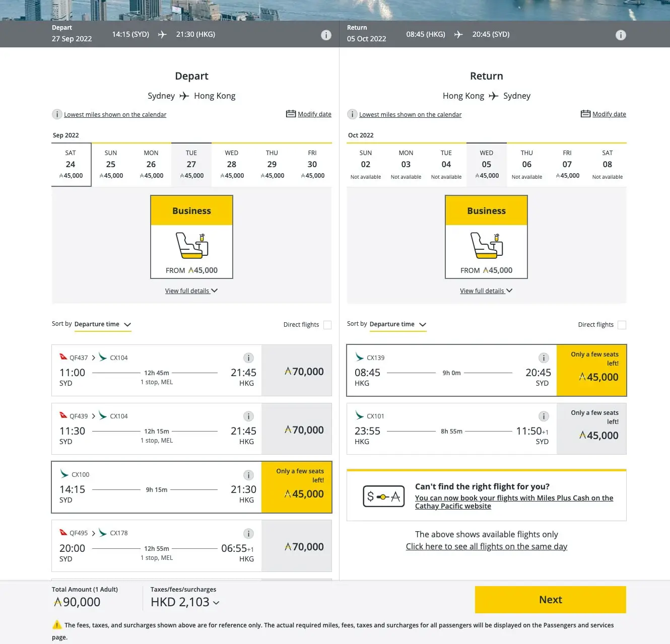
Task: Click here to see all flights link
Action: point(487,547)
